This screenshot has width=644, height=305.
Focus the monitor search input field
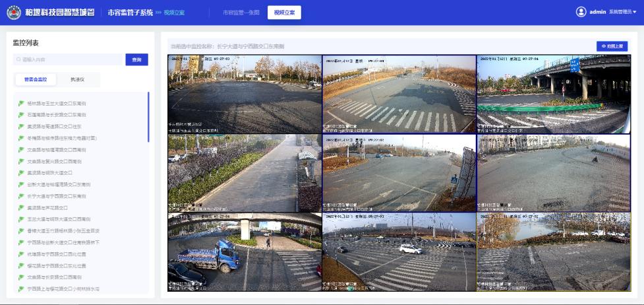69,59
